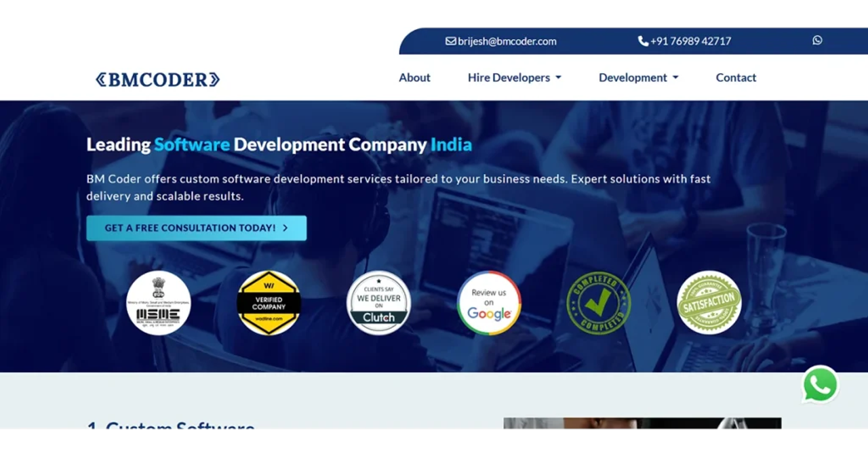
Task: Click the green Completed checkmark badge
Action: coord(599,303)
